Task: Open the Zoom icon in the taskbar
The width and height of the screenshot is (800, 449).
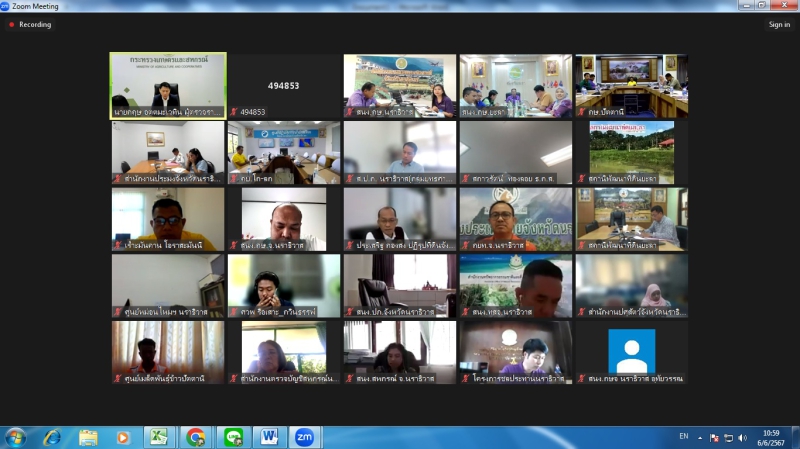Action: [x=304, y=437]
